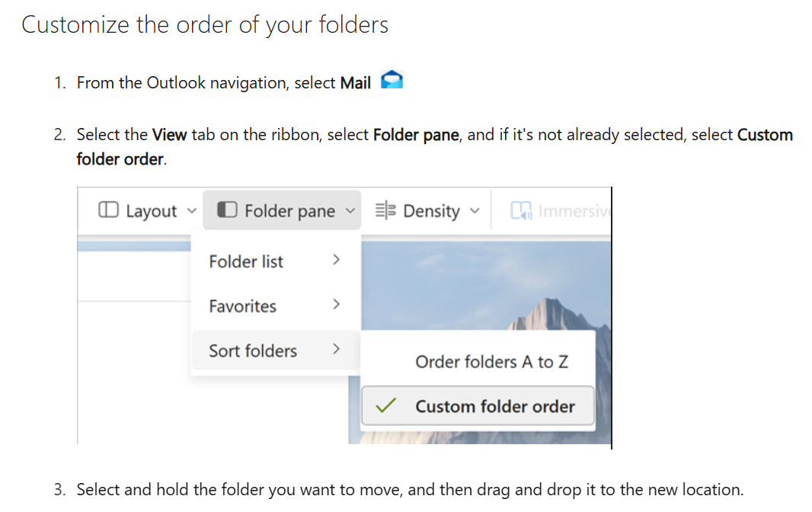The width and height of the screenshot is (812, 512).
Task: Expand the Folder list submenu chevron
Action: tap(336, 260)
